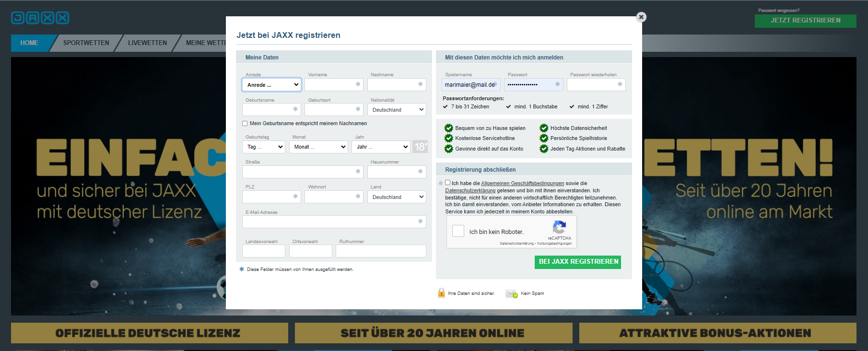This screenshot has width=868, height=351.
Task: Click the SEIT ÜBER 20 JAHREN ONLINE banner
Action: (434, 333)
